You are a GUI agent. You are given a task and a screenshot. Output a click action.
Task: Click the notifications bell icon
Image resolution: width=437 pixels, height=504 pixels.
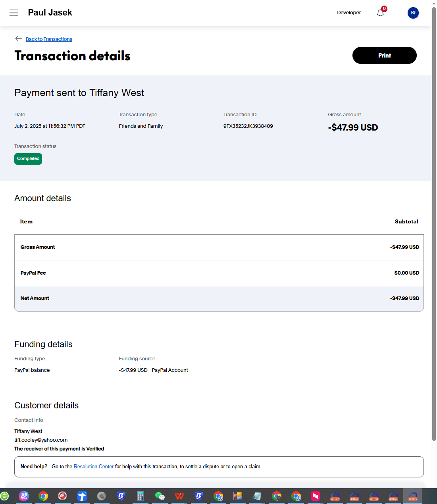380,13
